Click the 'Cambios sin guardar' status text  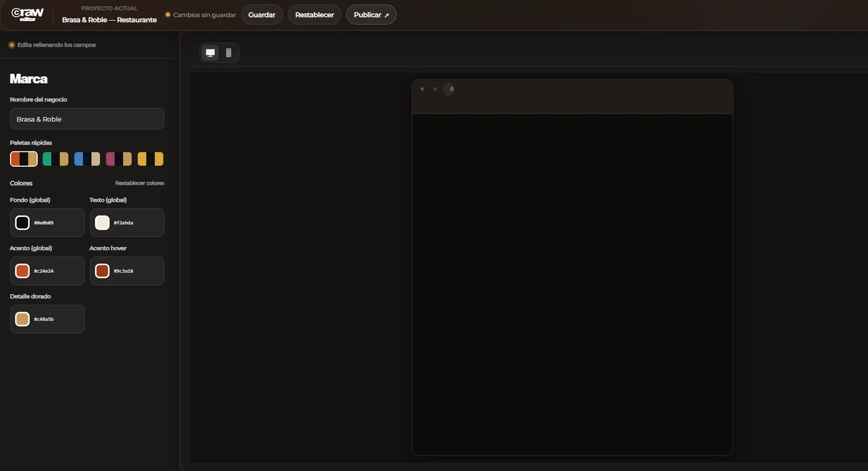(205, 15)
